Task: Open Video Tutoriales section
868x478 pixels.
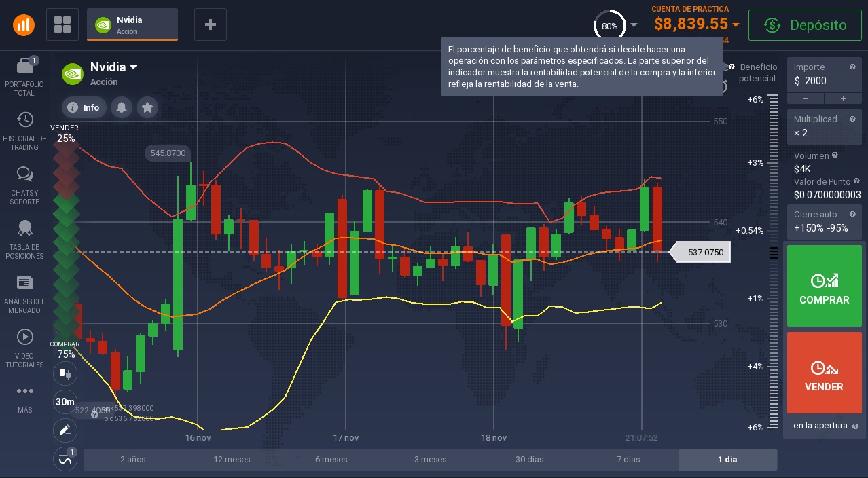Action: pos(24,348)
